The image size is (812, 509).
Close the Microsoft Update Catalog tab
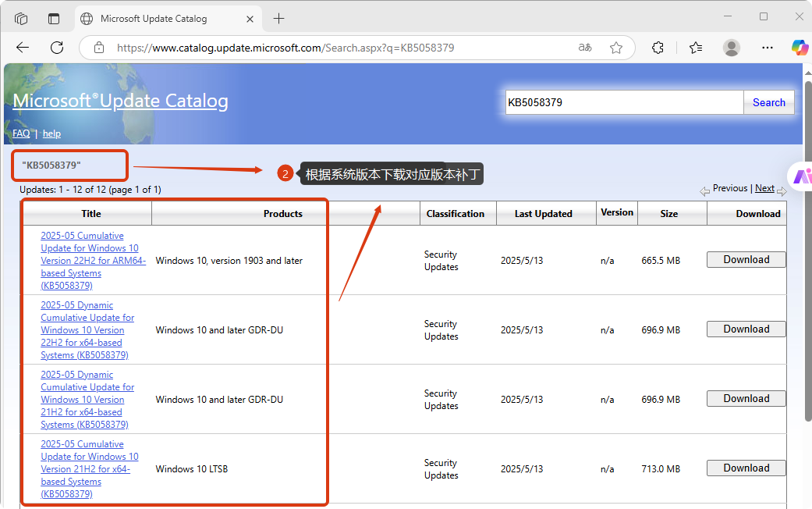point(250,19)
